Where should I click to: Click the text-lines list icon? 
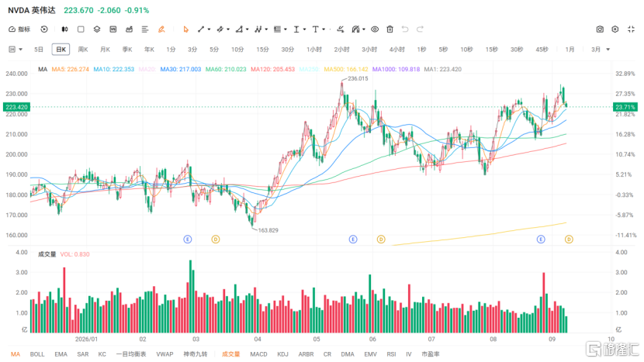point(145,29)
